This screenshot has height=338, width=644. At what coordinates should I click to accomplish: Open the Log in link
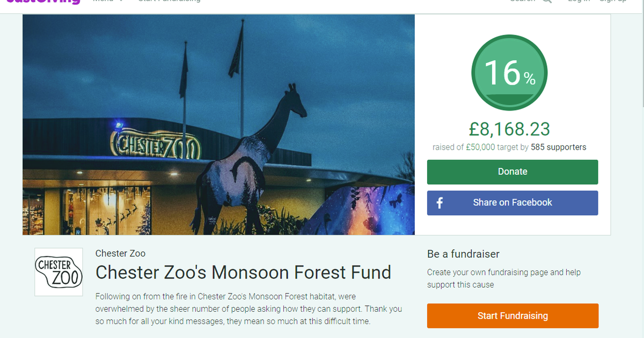579,2
